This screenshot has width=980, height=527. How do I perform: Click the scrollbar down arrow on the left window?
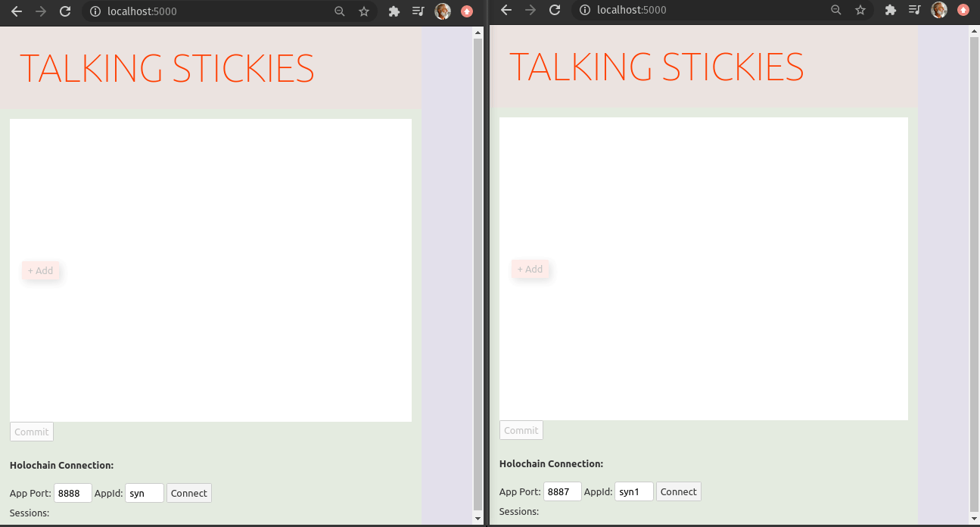478,519
